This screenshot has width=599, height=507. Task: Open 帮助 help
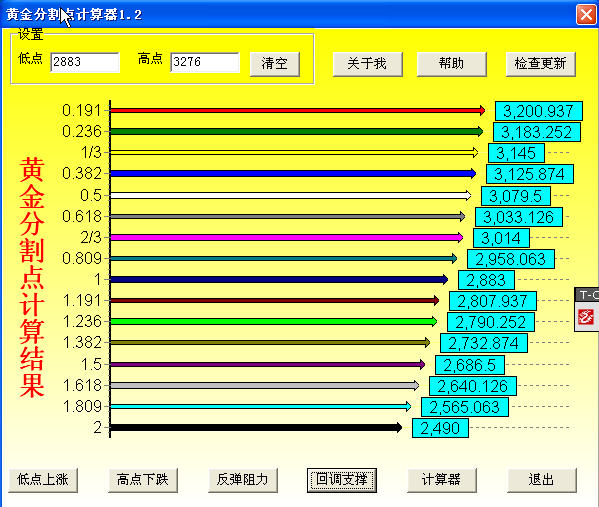pyautogui.click(x=452, y=63)
